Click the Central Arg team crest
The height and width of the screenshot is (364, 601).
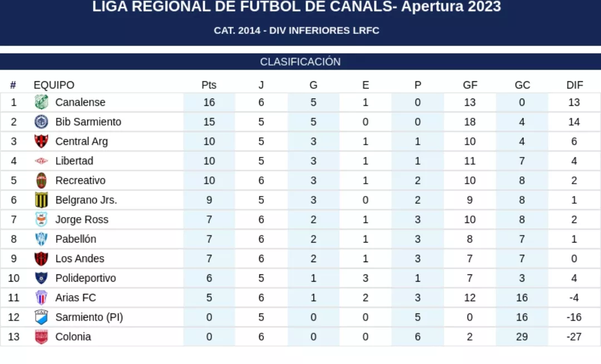click(41, 141)
